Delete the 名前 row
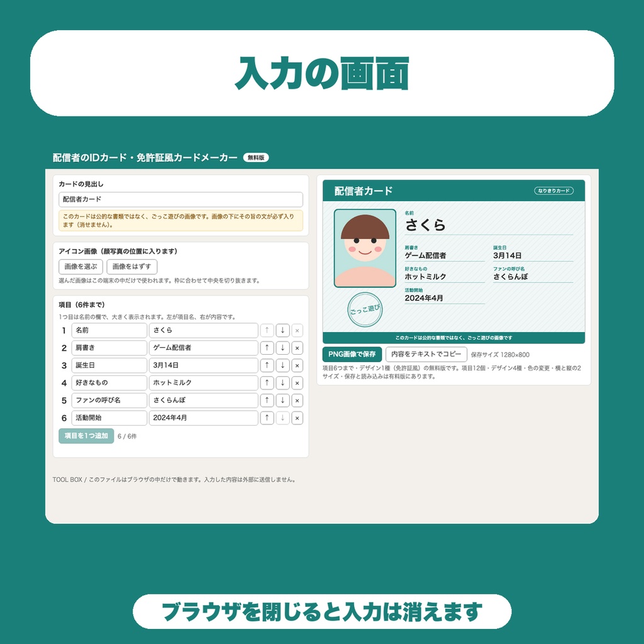 [x=297, y=330]
